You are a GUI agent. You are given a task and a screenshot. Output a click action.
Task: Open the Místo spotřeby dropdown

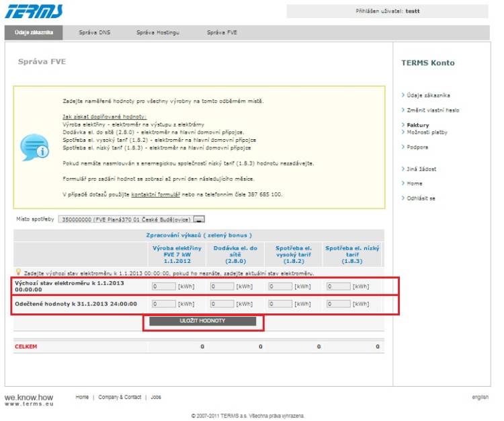[200, 219]
